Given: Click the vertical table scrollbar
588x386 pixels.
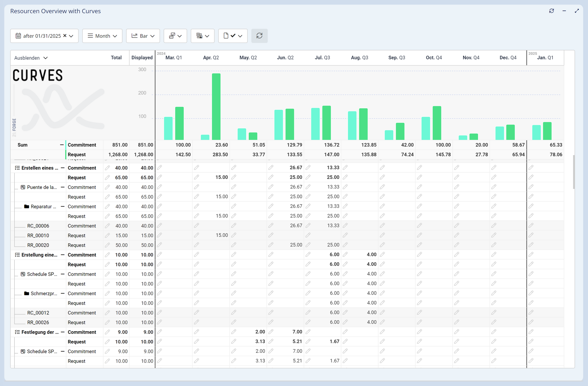Looking at the screenshot, I should click(x=574, y=171).
